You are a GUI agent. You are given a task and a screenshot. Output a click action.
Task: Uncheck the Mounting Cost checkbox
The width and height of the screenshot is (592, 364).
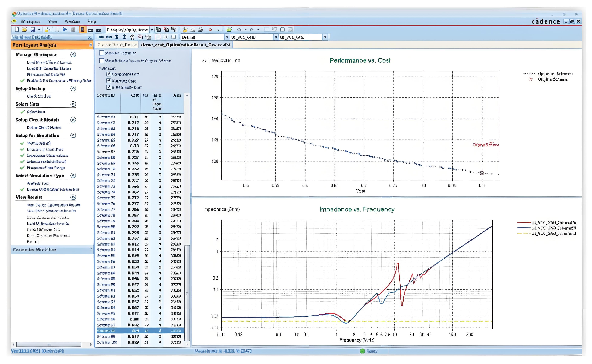[109, 81]
